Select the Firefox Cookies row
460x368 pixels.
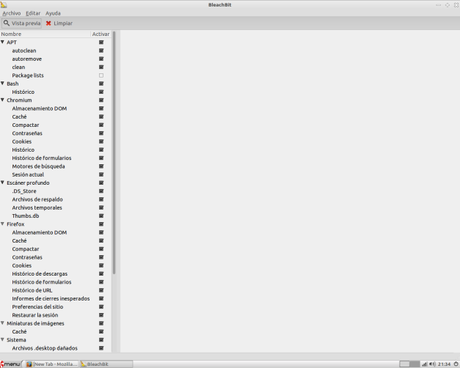(56, 266)
